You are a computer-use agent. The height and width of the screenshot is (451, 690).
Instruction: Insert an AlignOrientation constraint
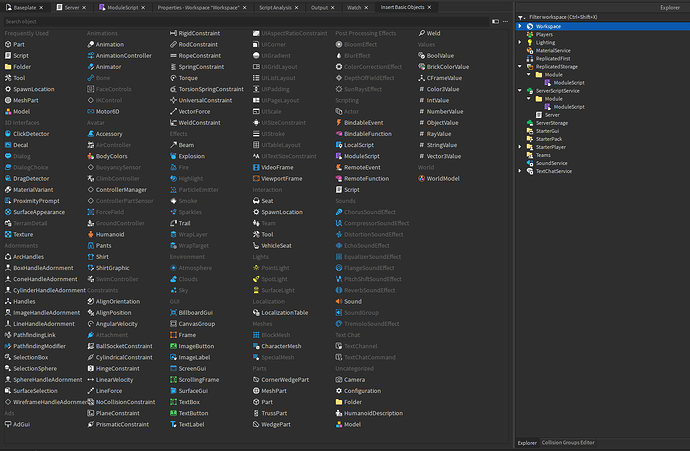coord(114,301)
